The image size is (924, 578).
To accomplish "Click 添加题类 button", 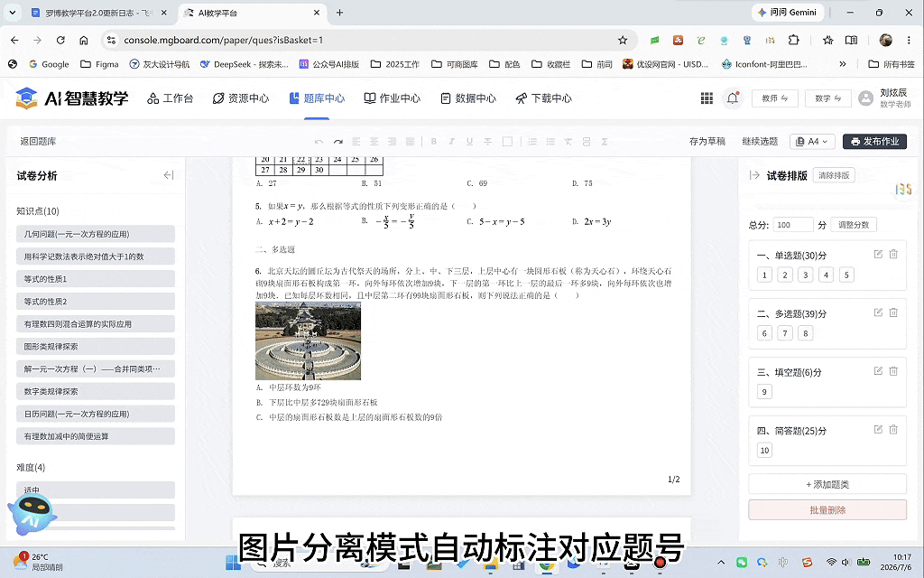I will [x=827, y=484].
